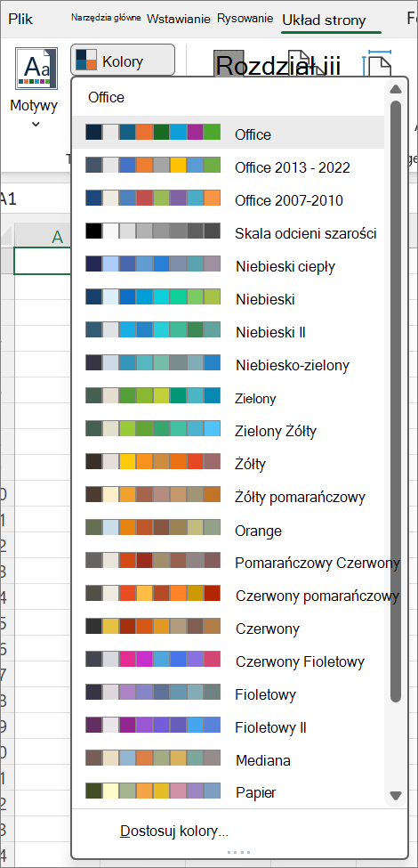The image size is (418, 868).
Task: Click the color list scroll up arrow
Action: (x=395, y=89)
